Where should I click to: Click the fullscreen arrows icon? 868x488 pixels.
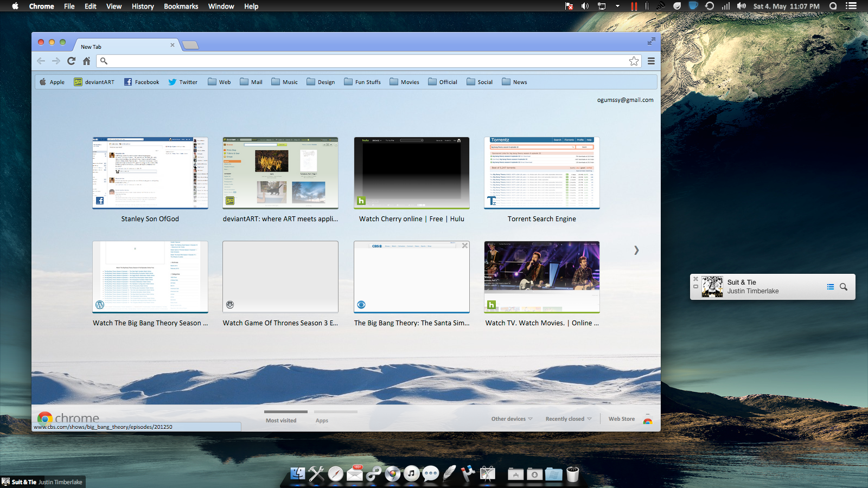[651, 41]
